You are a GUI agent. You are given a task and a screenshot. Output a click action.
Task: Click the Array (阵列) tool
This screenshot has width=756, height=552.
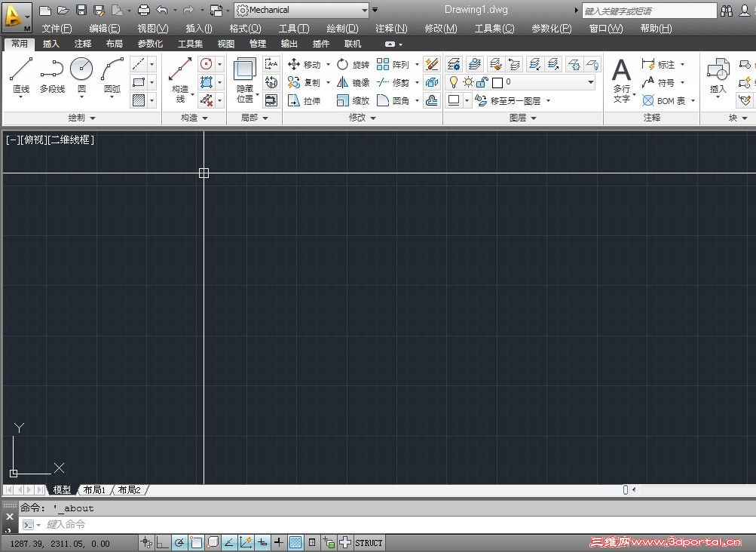pyautogui.click(x=393, y=64)
